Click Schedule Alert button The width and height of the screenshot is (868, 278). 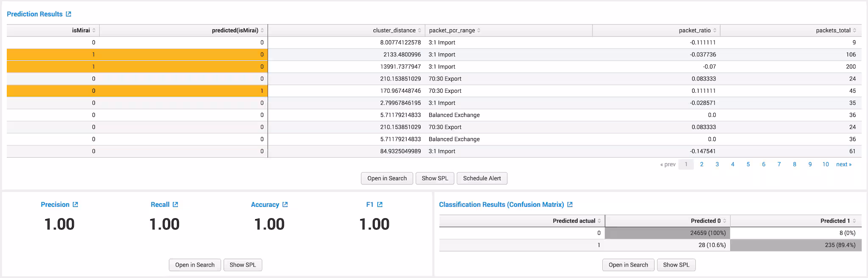click(x=482, y=178)
